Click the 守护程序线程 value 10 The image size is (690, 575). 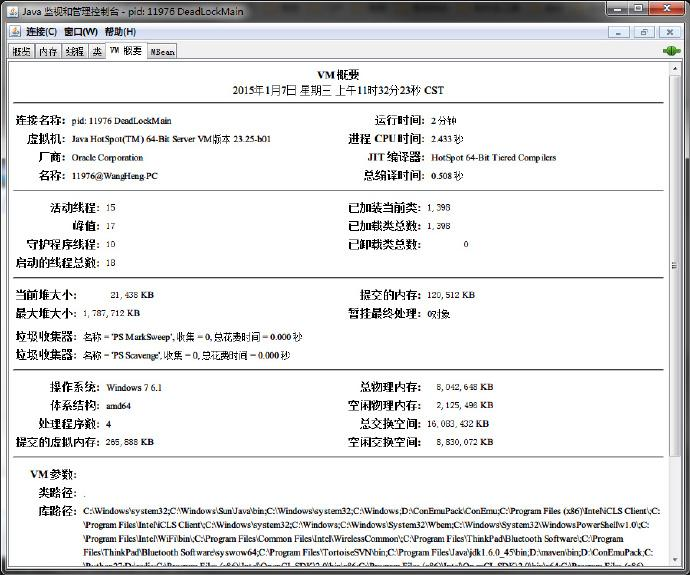tap(110, 244)
